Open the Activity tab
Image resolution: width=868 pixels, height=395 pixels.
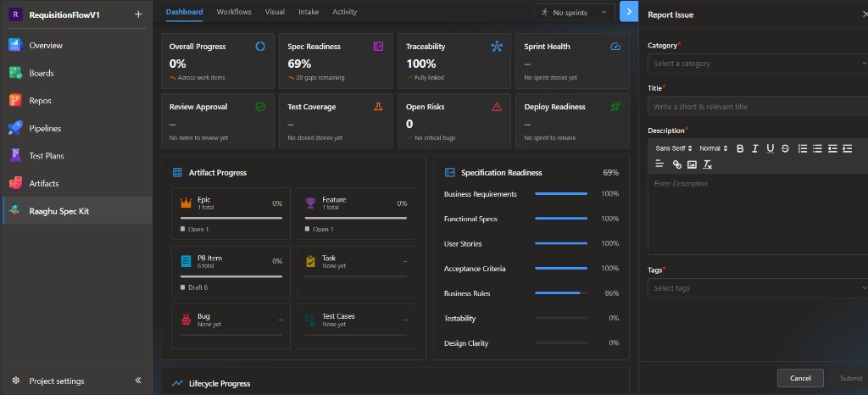click(344, 12)
